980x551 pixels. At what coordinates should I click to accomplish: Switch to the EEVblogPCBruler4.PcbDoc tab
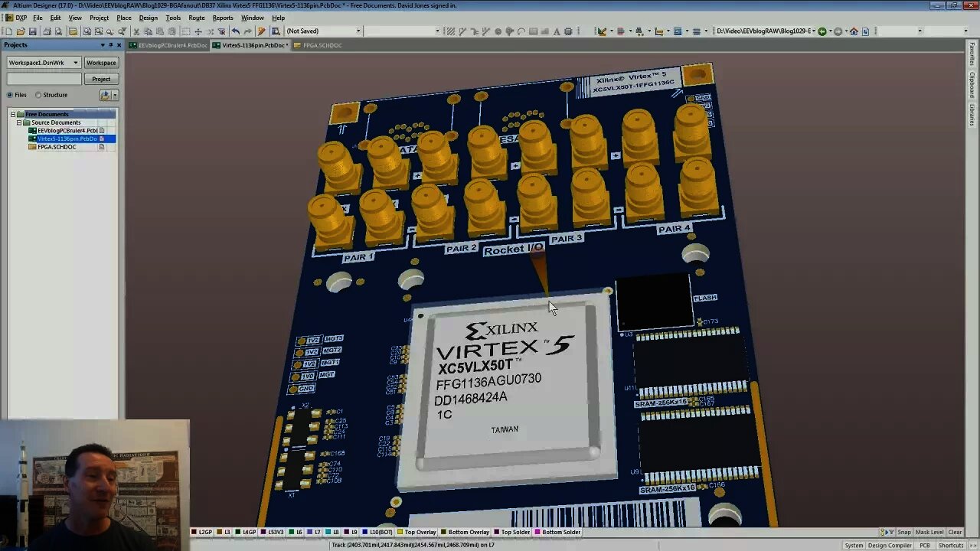point(168,45)
